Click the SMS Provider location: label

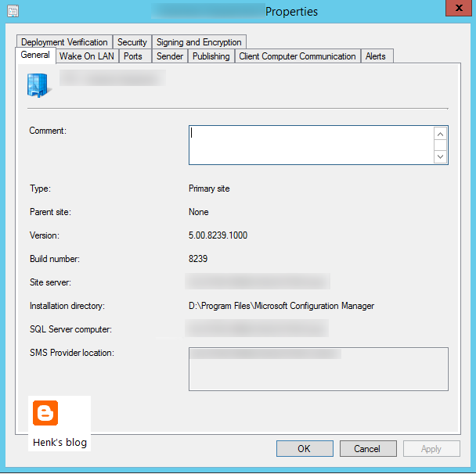[72, 353]
